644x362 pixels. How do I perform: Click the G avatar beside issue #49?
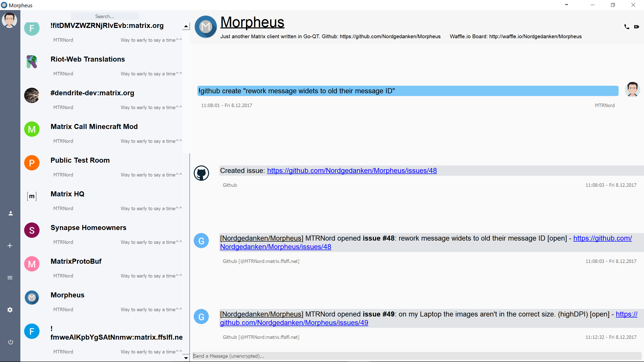(201, 316)
